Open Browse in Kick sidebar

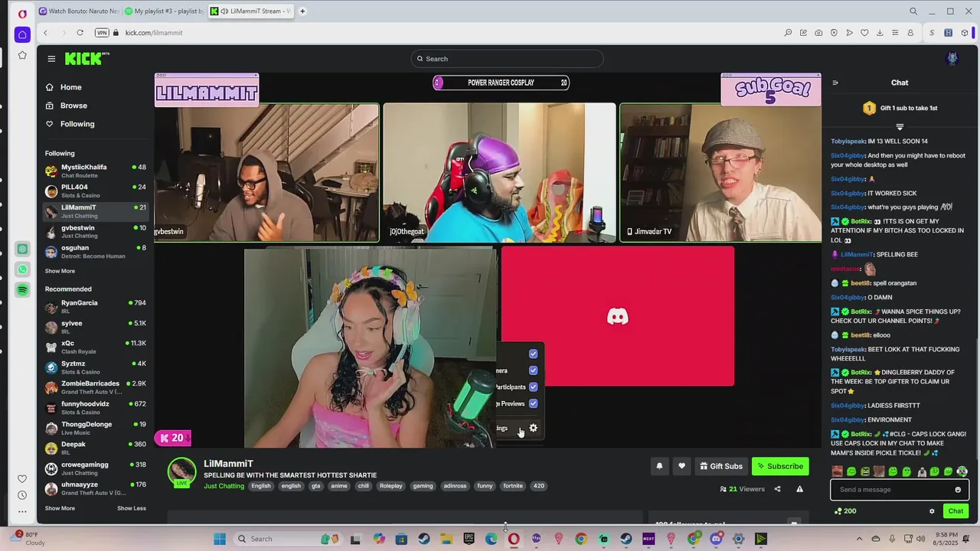tap(66, 106)
